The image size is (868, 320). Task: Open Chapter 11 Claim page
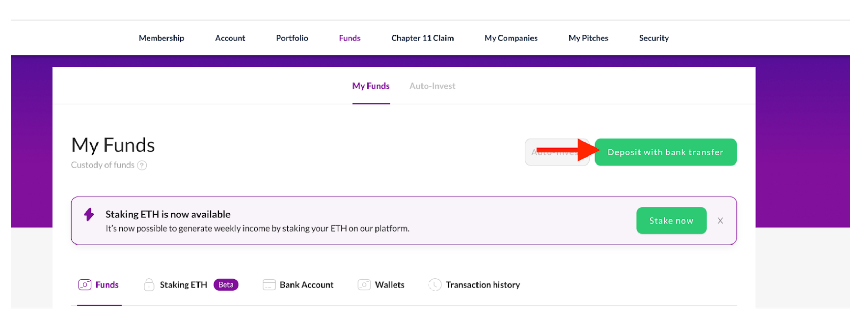(422, 38)
